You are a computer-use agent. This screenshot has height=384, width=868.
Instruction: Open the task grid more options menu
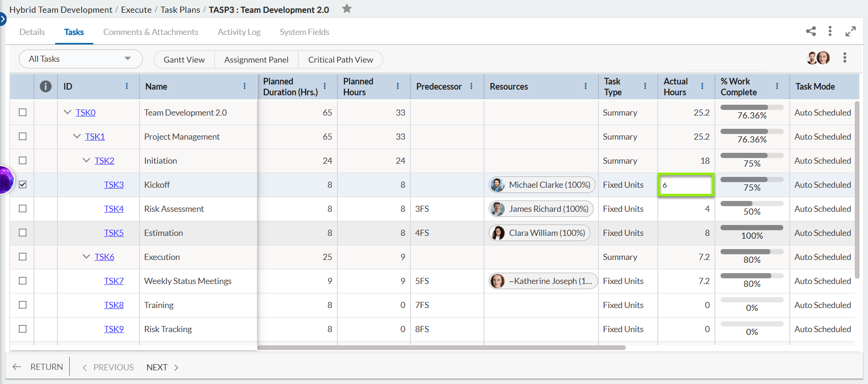pos(845,58)
